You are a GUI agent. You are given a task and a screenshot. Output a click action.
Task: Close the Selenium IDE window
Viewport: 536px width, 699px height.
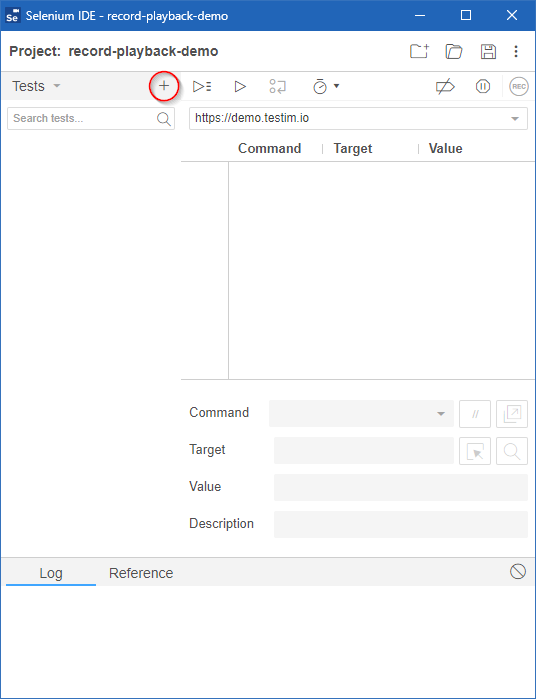[x=512, y=16]
